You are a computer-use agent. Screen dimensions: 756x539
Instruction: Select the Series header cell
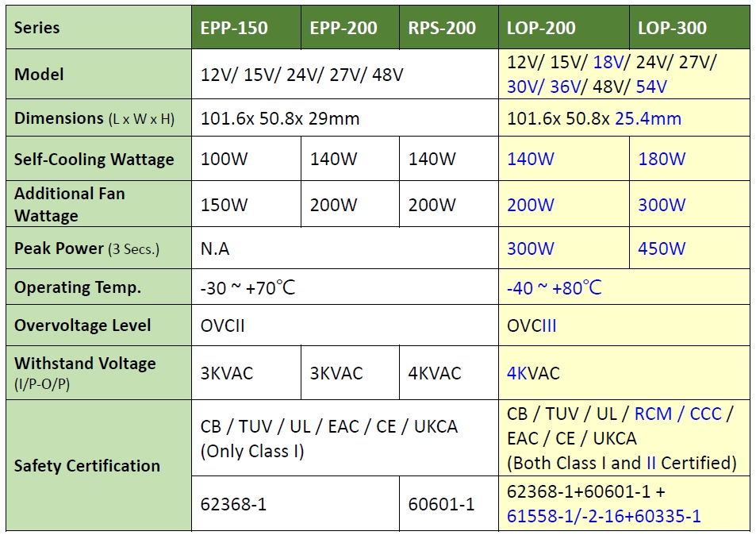(37, 29)
